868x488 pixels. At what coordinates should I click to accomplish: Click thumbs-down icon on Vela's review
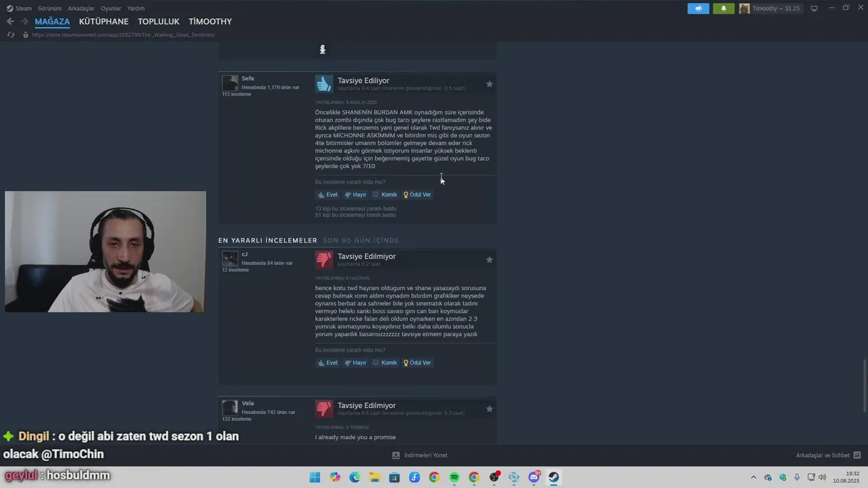click(x=324, y=409)
